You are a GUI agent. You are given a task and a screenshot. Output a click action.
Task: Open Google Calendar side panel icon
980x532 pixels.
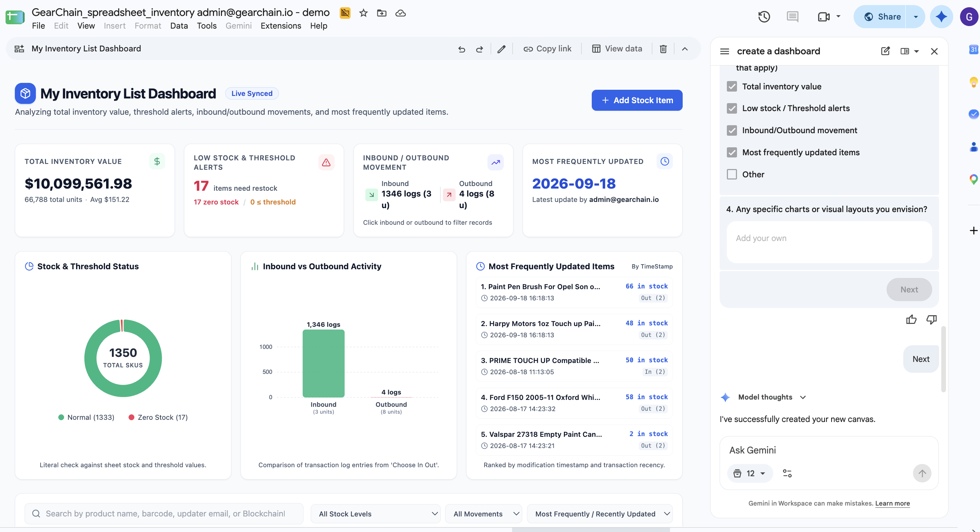click(x=973, y=50)
